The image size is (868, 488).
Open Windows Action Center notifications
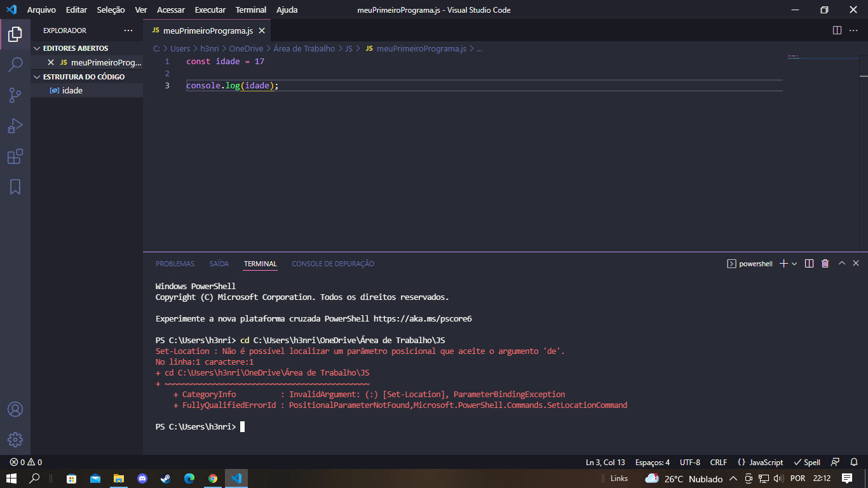846,478
